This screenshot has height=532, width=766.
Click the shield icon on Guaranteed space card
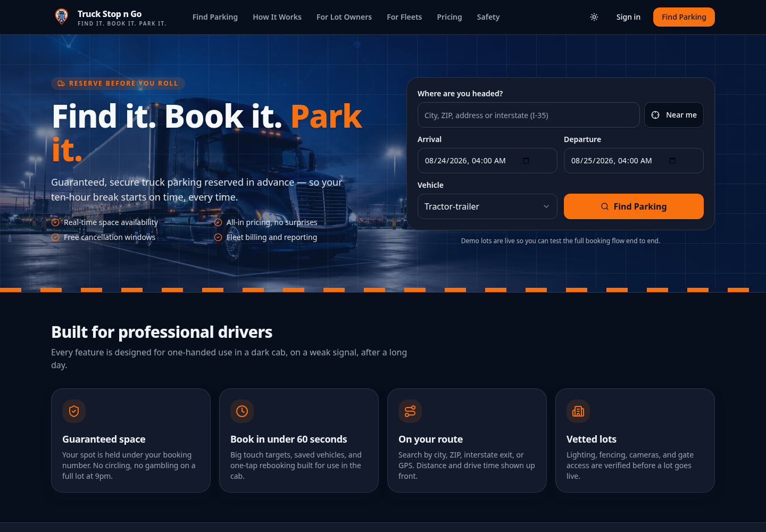74,411
